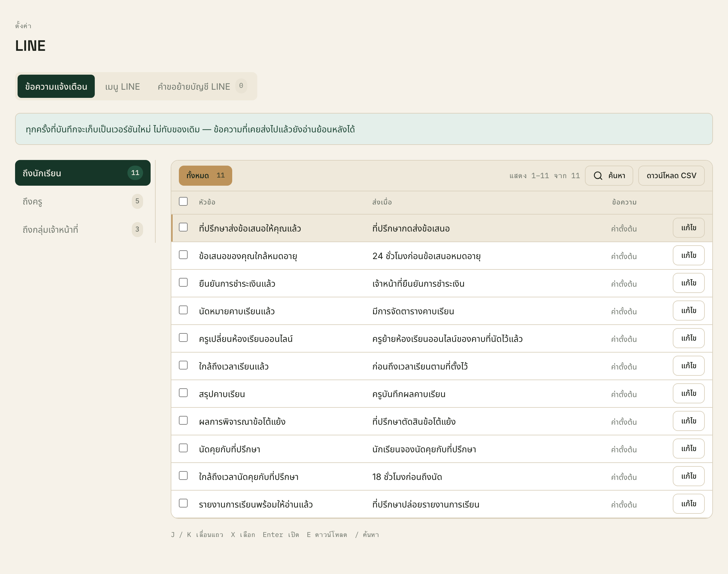Click the title สรุปคาบเรียน
Viewport: 728px width, 574px height.
(x=222, y=394)
